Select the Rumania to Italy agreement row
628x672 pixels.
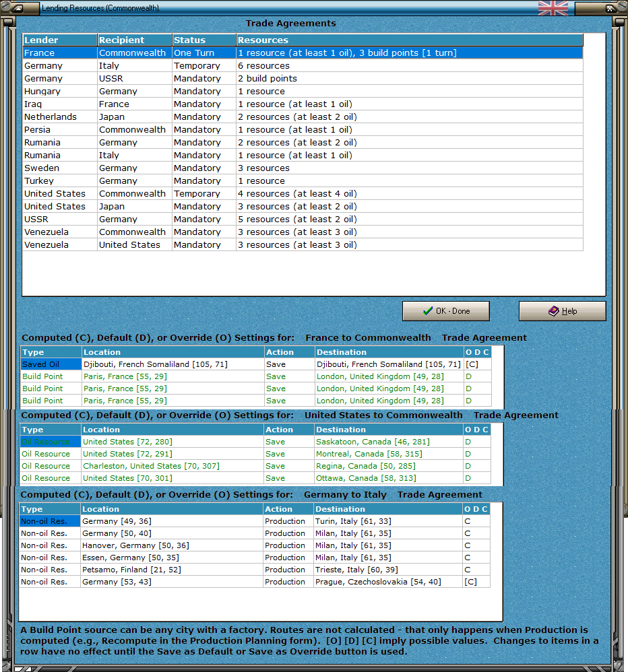click(303, 155)
